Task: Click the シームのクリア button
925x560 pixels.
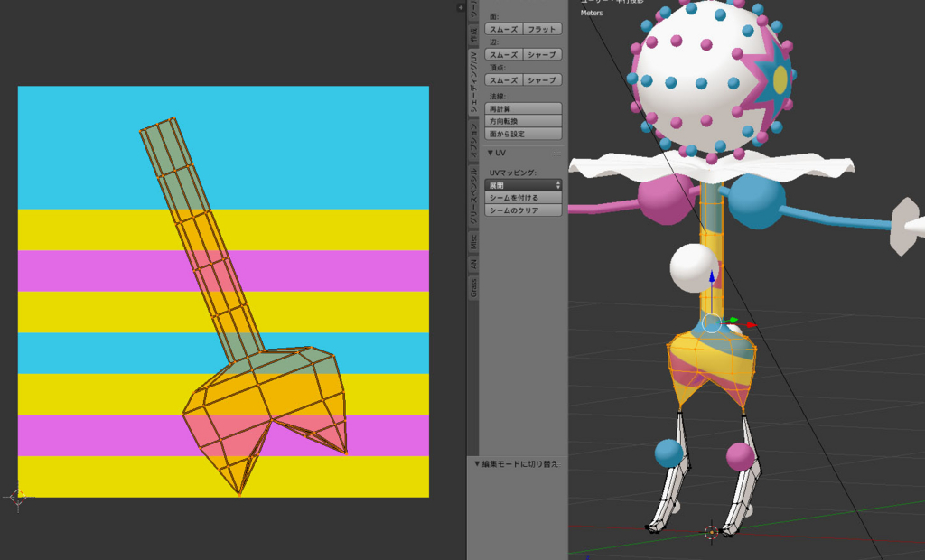Action: point(523,210)
